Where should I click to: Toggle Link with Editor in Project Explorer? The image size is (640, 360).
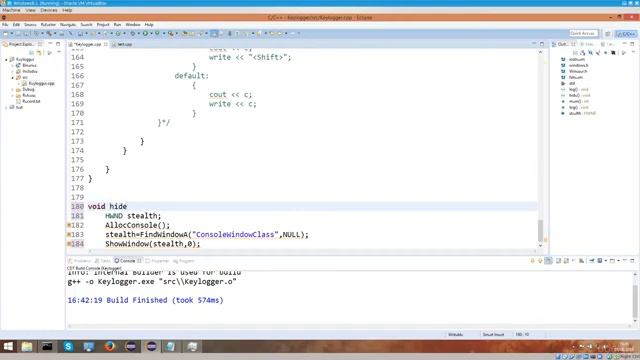39,53
